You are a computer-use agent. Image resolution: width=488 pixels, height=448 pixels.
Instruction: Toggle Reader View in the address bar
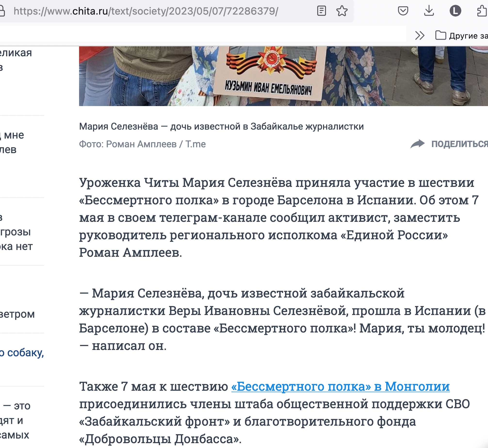321,11
